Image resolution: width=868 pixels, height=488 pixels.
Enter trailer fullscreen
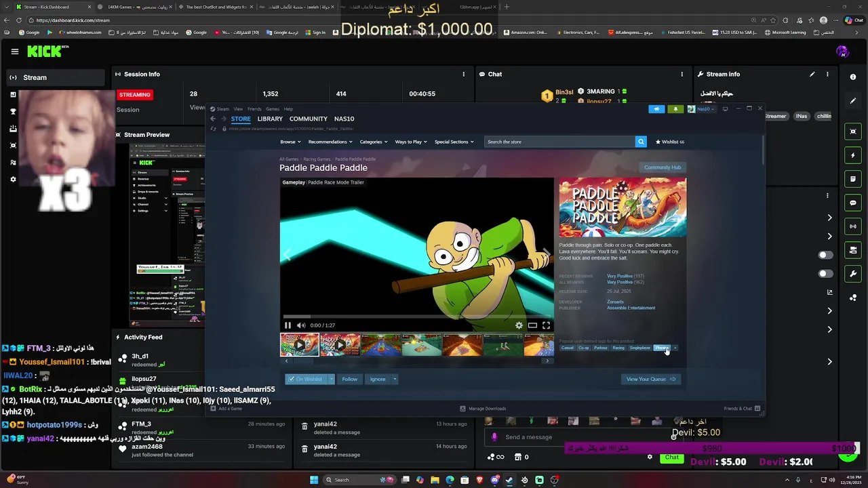[x=546, y=325]
